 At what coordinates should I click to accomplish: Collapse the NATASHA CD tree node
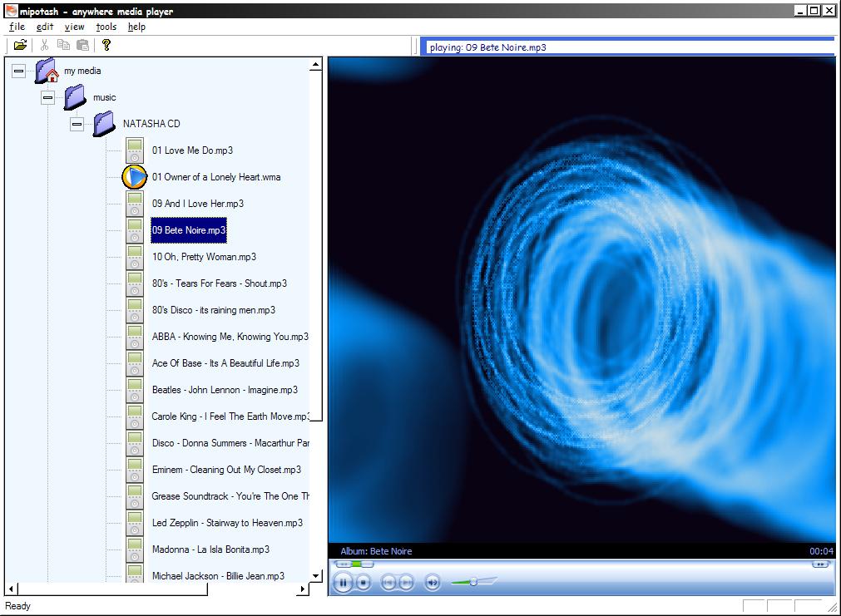[x=76, y=123]
